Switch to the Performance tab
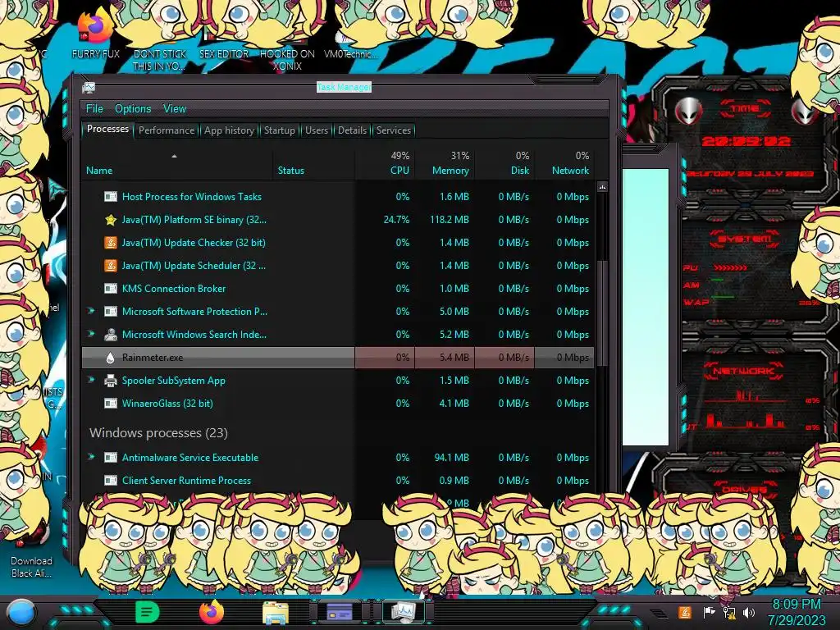The height and width of the screenshot is (630, 840). (x=167, y=130)
